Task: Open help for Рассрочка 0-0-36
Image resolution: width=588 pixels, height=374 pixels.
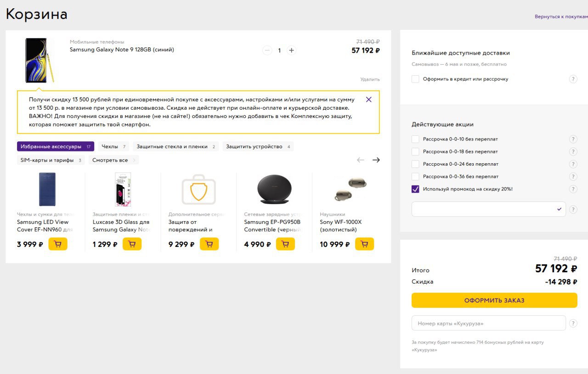Action: 573,176
